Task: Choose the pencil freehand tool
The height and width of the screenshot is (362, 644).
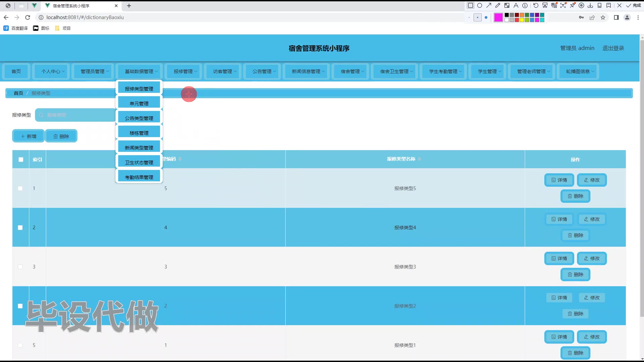Action: 498,5
